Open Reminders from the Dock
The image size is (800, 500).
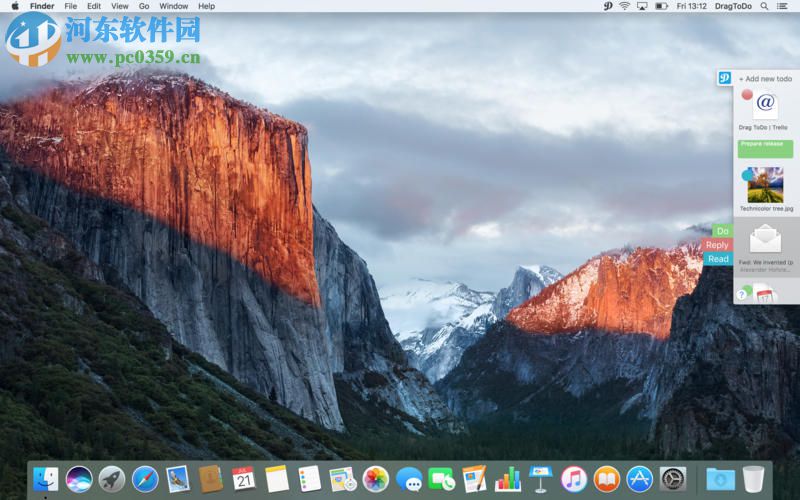tap(310, 479)
